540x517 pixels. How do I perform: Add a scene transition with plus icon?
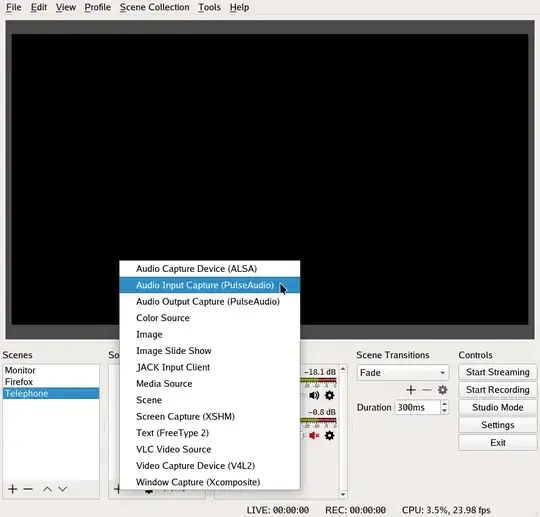pyautogui.click(x=411, y=390)
